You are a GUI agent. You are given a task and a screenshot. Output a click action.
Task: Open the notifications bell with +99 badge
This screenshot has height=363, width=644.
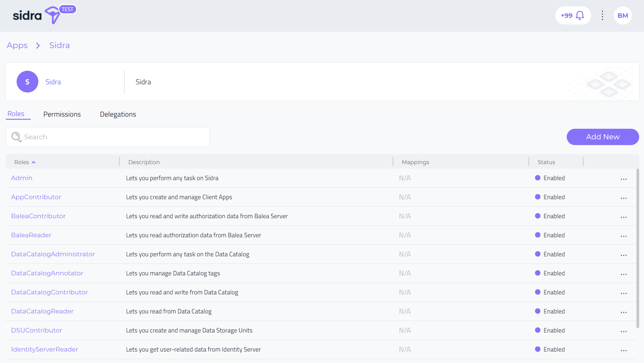572,15
